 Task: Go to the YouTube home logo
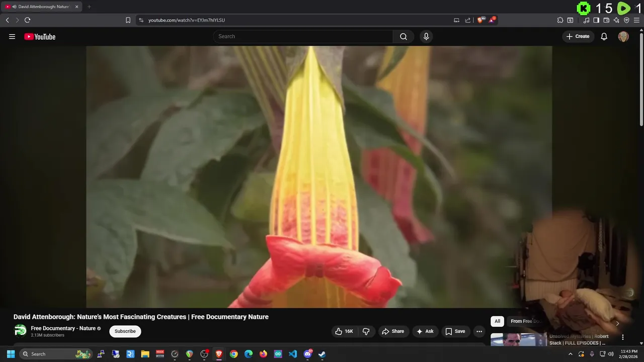coord(40,36)
